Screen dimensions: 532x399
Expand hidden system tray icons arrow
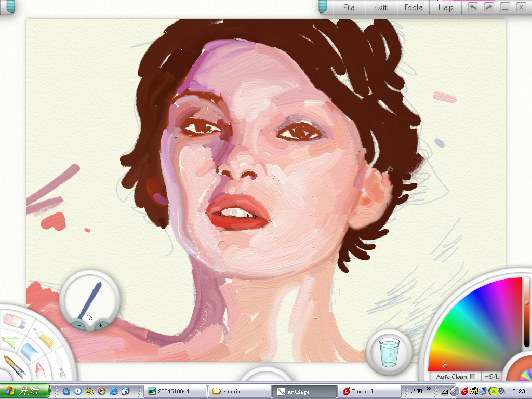[454, 392]
